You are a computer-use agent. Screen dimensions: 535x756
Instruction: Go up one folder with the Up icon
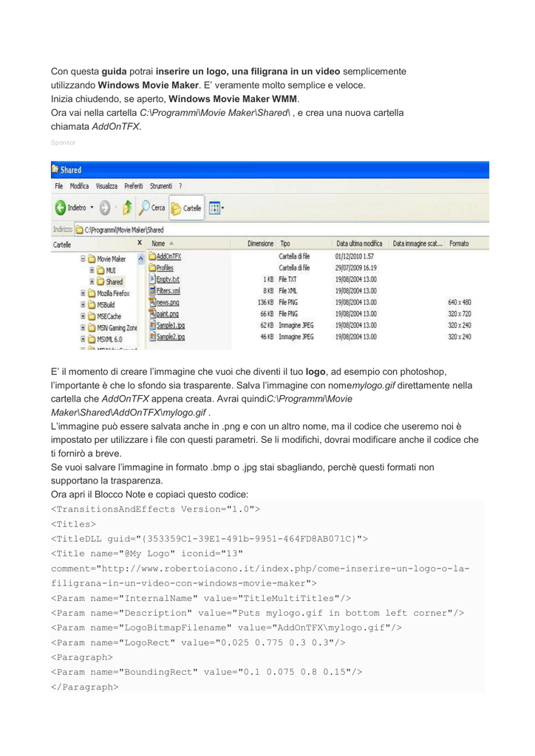(127, 207)
